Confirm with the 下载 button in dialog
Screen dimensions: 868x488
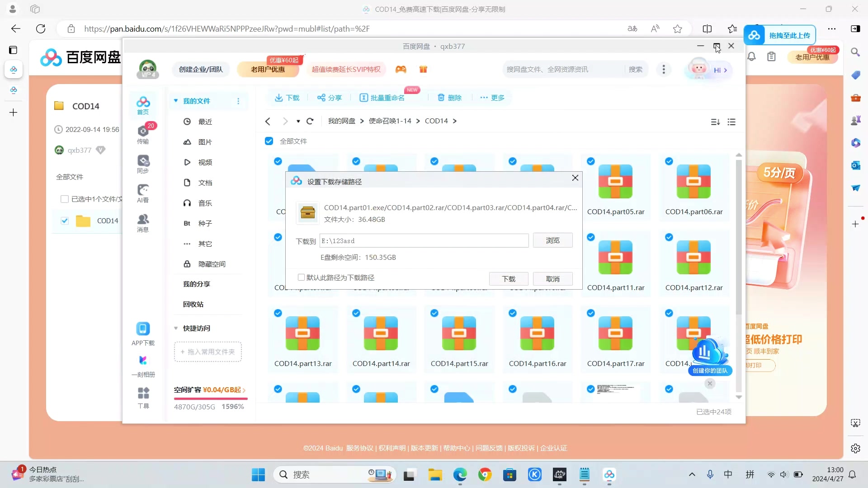(509, 279)
